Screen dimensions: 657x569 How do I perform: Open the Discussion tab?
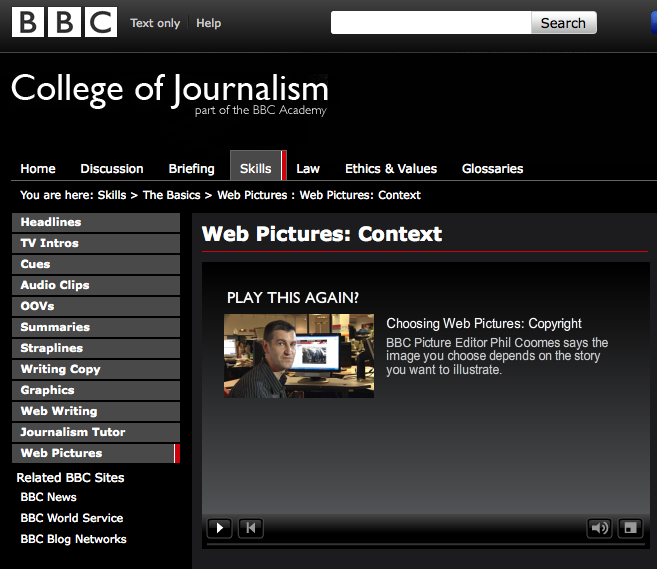[112, 169]
